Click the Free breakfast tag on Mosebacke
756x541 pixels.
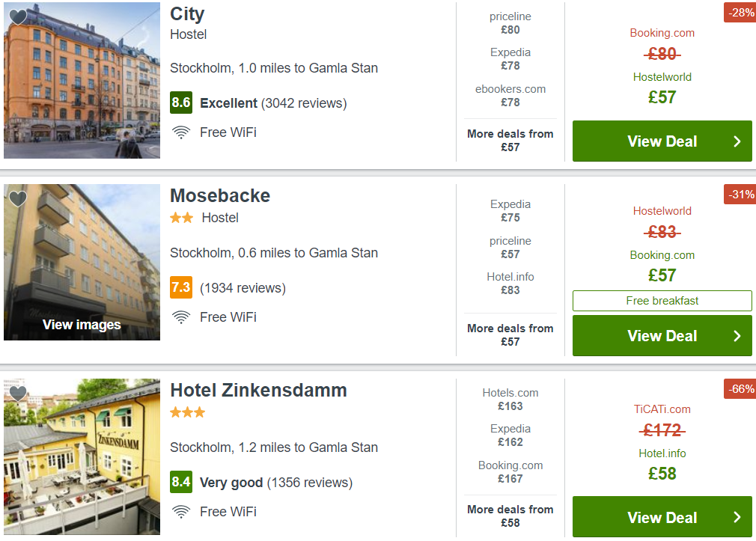[662, 301]
